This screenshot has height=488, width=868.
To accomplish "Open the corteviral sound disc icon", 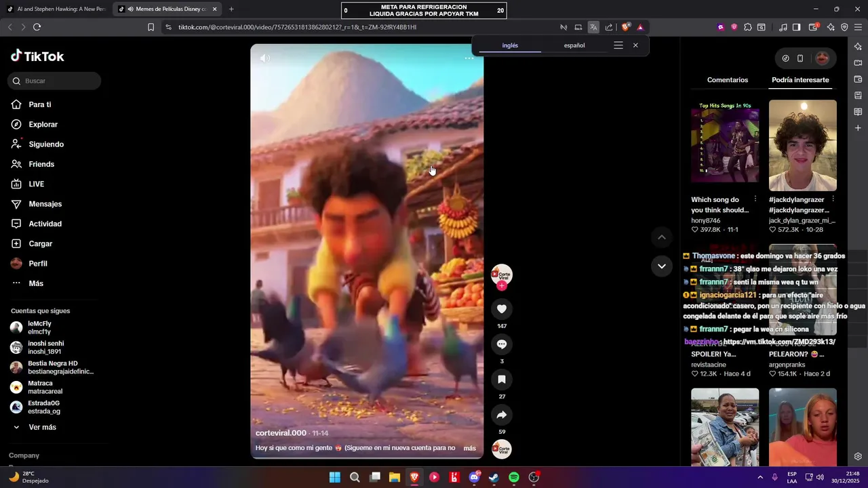I will [x=502, y=449].
